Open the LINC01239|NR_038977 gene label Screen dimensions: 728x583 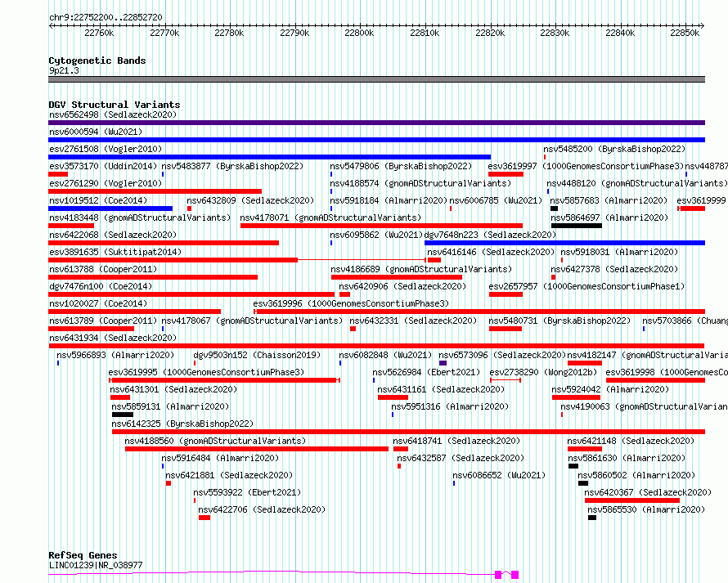[96, 565]
